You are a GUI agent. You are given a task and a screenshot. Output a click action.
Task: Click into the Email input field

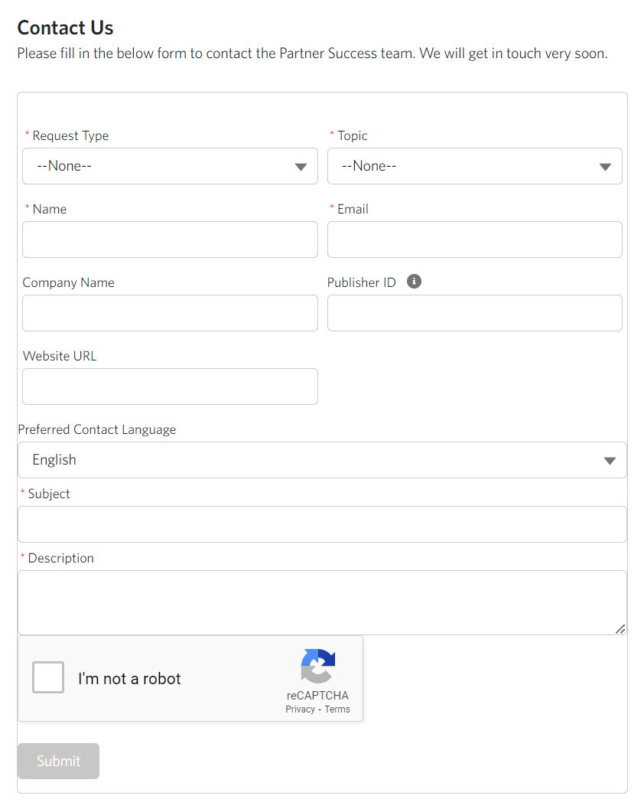coord(474,240)
